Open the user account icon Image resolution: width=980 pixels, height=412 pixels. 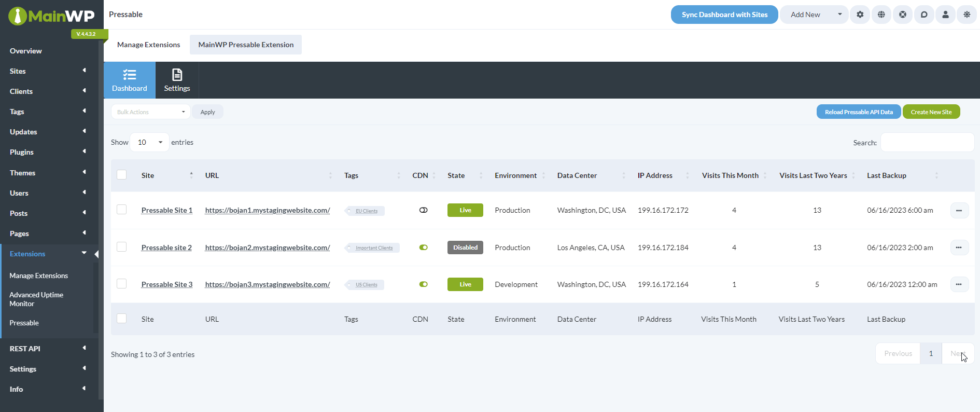tap(945, 15)
